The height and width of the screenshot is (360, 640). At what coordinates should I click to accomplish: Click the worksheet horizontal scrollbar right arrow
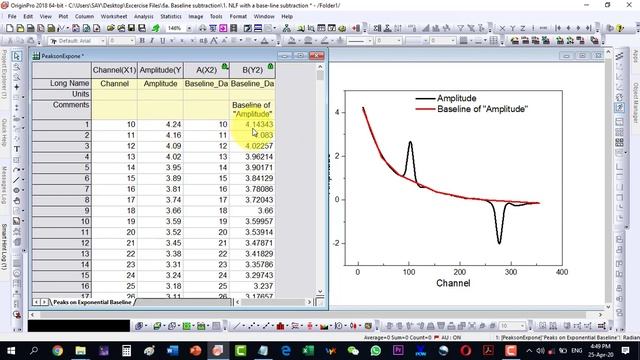(x=309, y=302)
